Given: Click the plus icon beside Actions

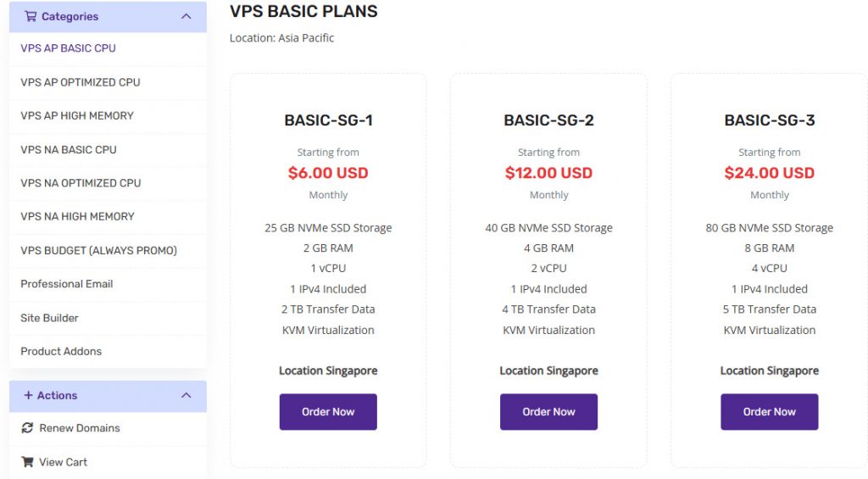Looking at the screenshot, I should [x=28, y=395].
